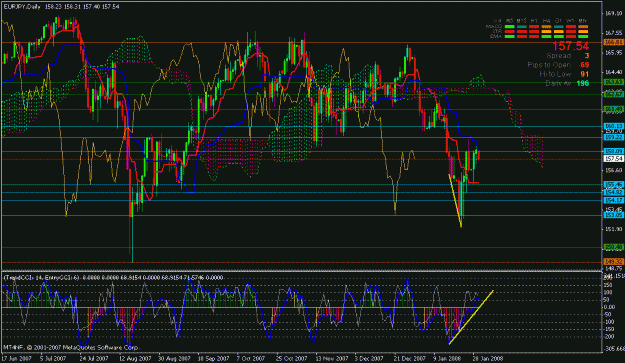The width and height of the screenshot is (625, 363).
Task: Click the 25 Oct 2007 date label
Action: click(x=292, y=358)
